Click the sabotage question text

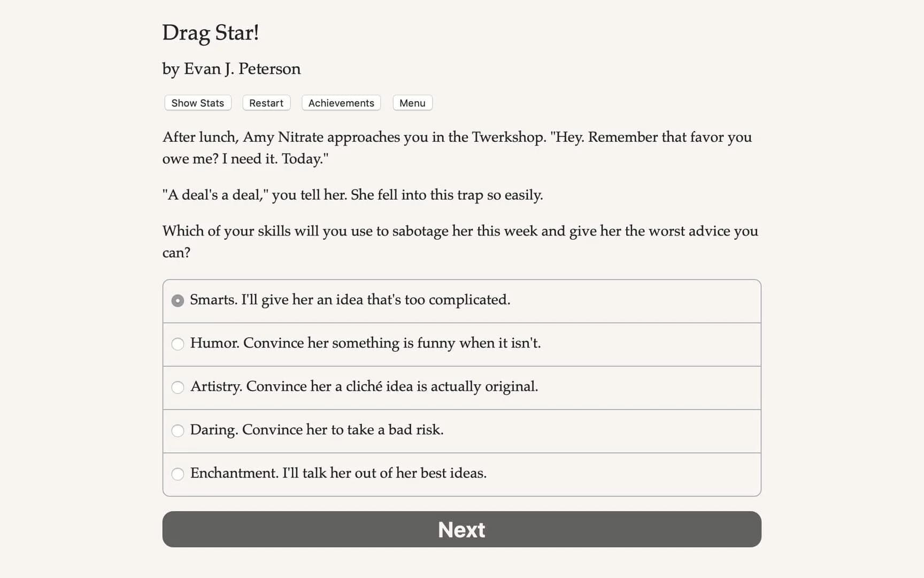460,241
